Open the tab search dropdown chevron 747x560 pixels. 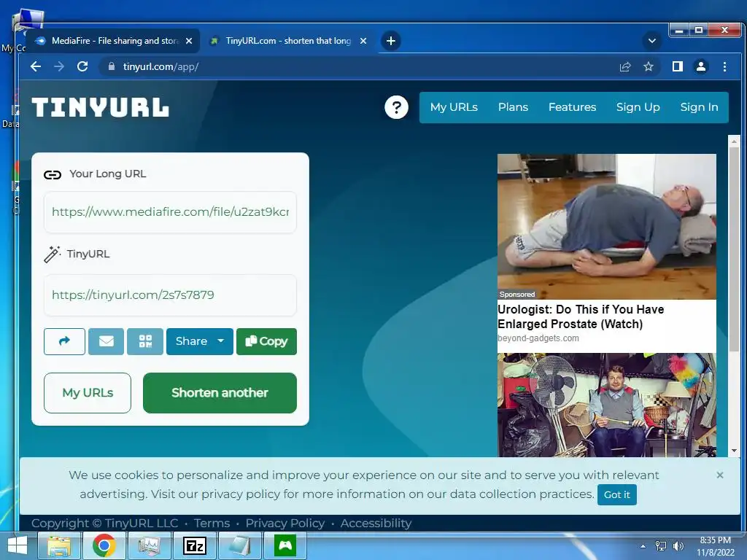pyautogui.click(x=652, y=41)
